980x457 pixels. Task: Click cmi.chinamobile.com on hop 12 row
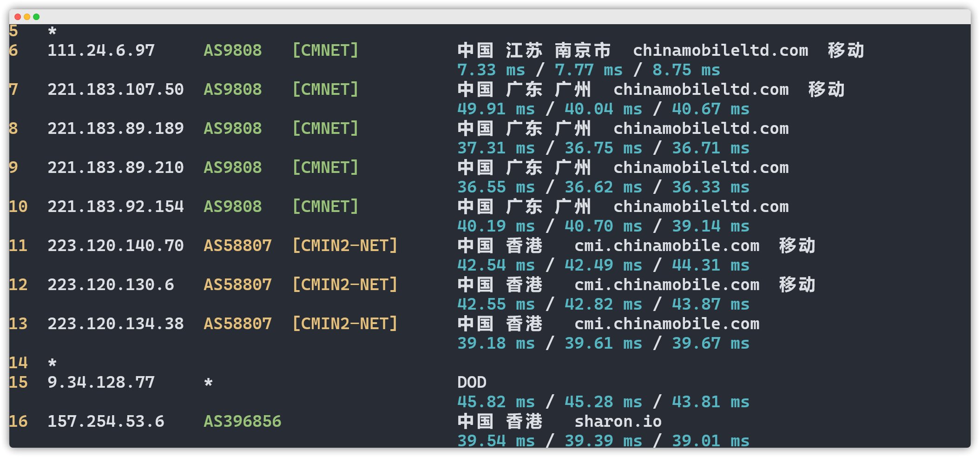coord(667,285)
